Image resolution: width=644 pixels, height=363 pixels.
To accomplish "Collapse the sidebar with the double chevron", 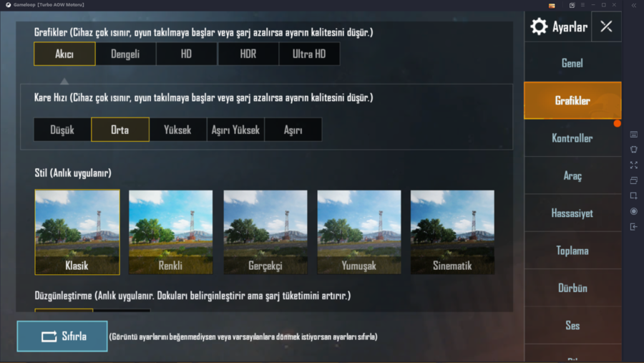I will (x=634, y=5).
